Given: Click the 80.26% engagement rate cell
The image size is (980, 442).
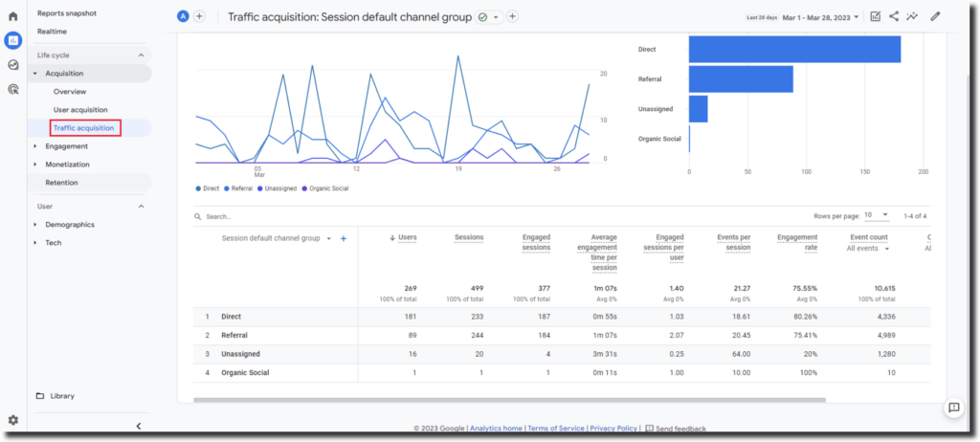Looking at the screenshot, I should tap(804, 317).
